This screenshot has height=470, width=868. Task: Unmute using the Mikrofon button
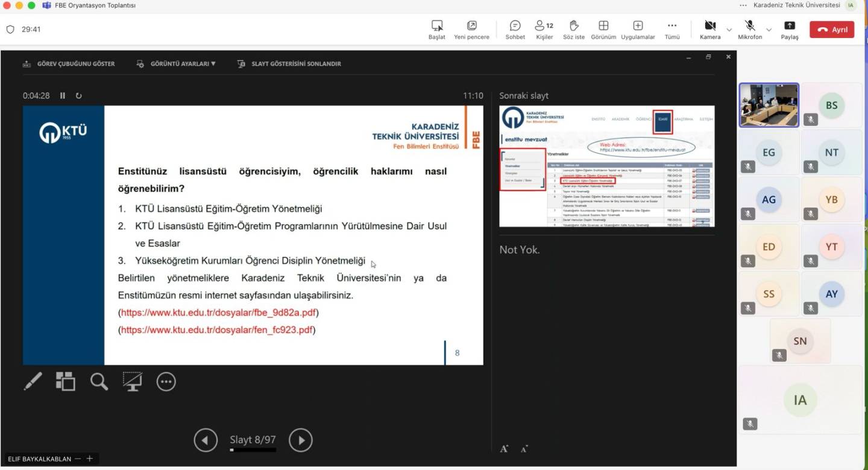point(750,30)
